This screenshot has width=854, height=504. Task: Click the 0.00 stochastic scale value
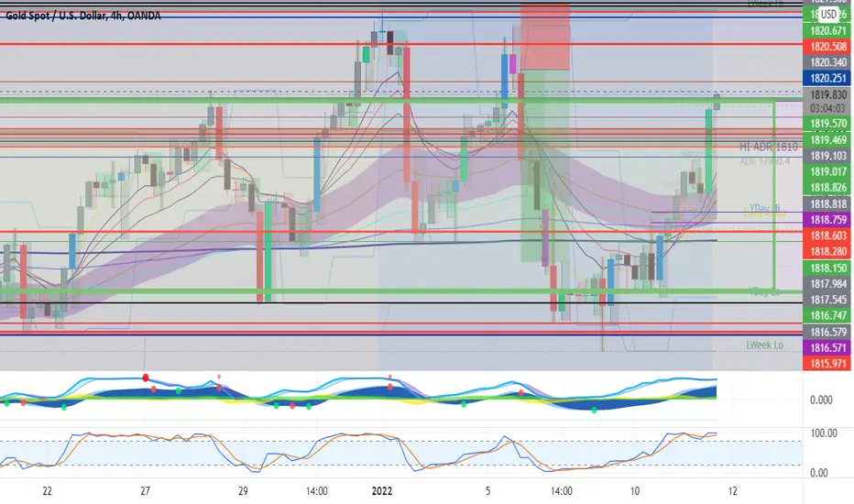tap(819, 473)
